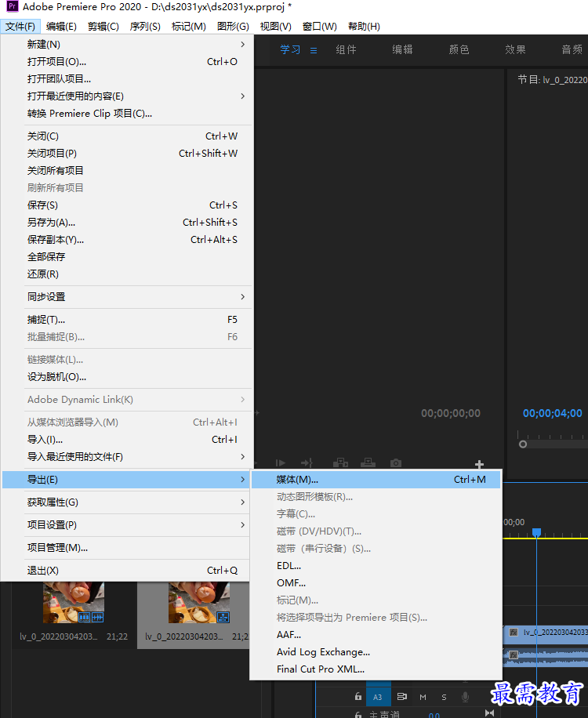
Task: Choose 媒体(M)... to export media
Action: point(376,480)
